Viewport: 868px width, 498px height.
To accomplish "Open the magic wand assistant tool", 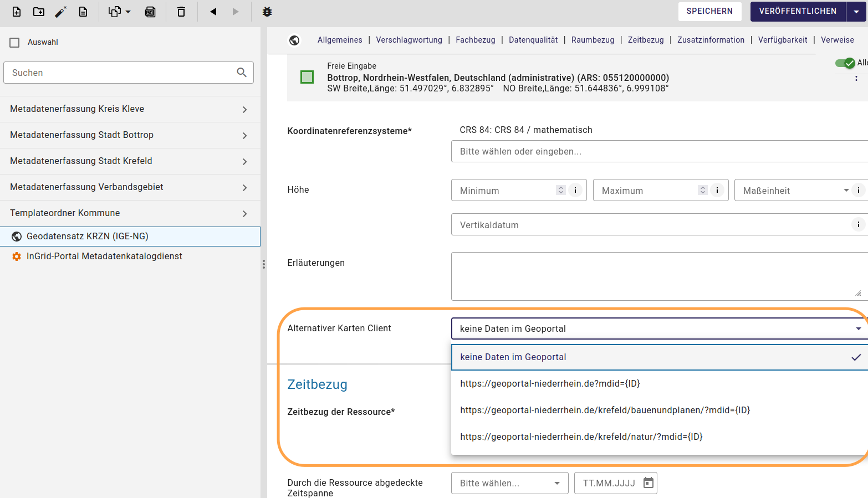I will [62, 11].
